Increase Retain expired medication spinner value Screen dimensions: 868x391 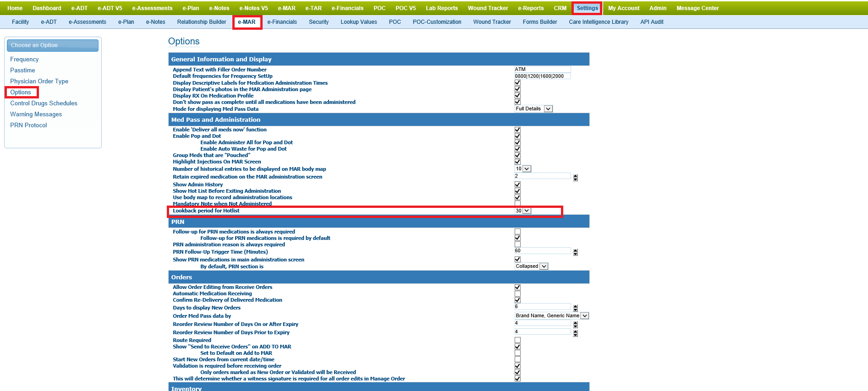[x=575, y=175]
